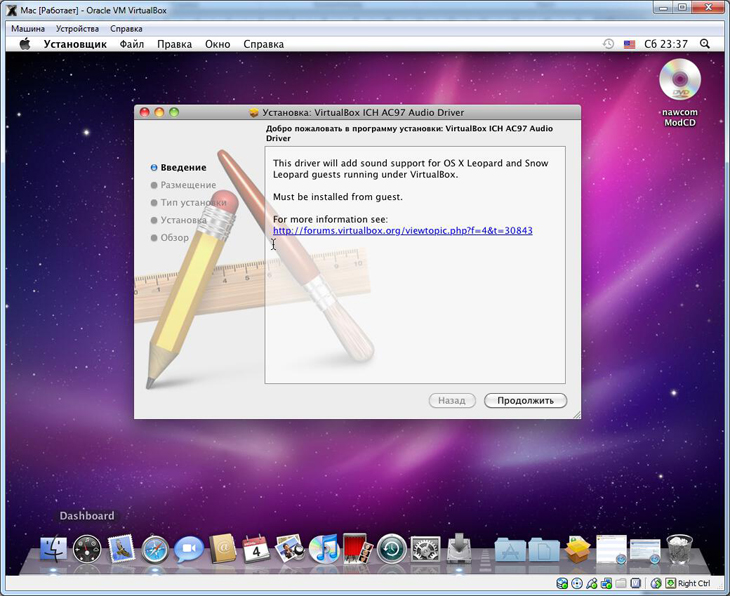The image size is (730, 596).
Task: Open the Apple menu
Action: tap(25, 44)
